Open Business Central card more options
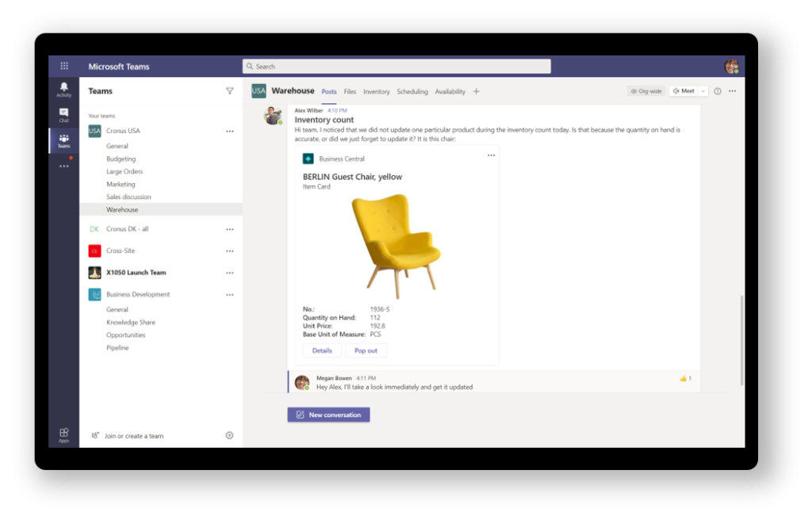Image resolution: width=812 pixels, height=520 pixels. tap(491, 155)
